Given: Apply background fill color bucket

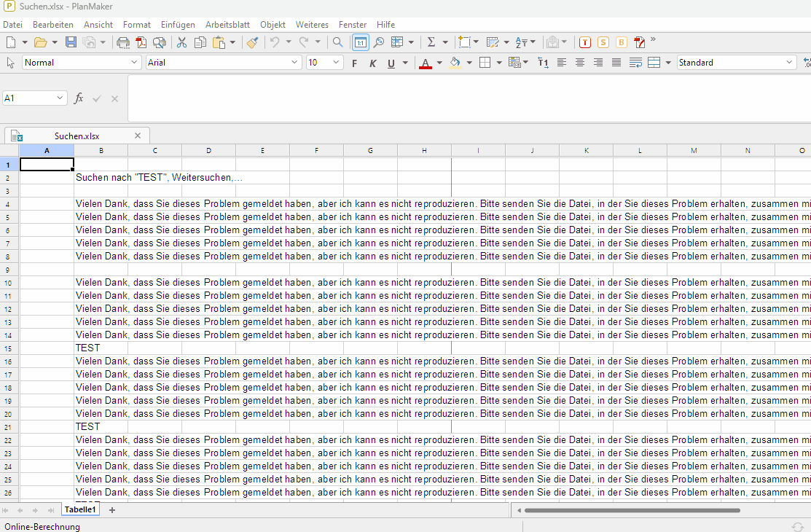Looking at the screenshot, I should pyautogui.click(x=455, y=63).
